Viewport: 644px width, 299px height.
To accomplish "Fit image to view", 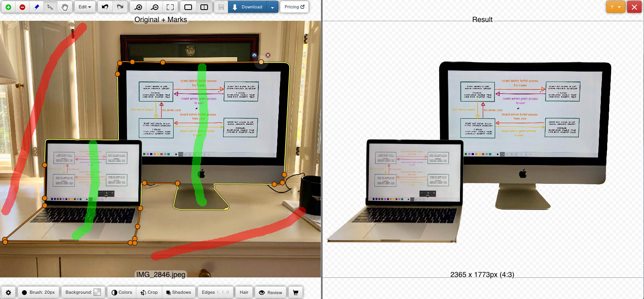I will (170, 7).
